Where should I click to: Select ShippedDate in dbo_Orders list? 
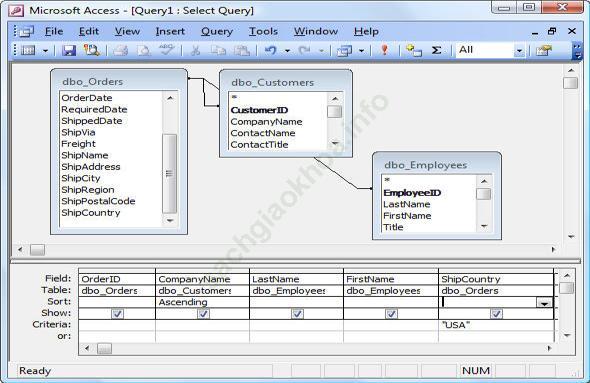coord(92,121)
